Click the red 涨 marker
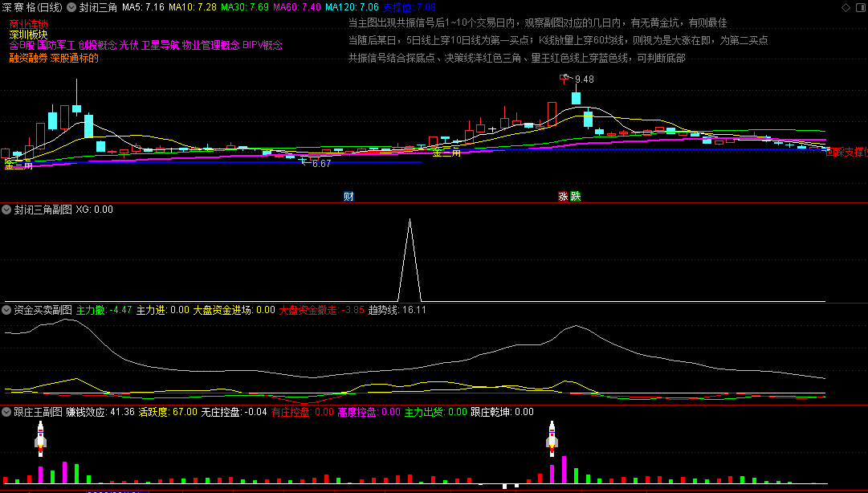The image size is (868, 493). (x=563, y=197)
